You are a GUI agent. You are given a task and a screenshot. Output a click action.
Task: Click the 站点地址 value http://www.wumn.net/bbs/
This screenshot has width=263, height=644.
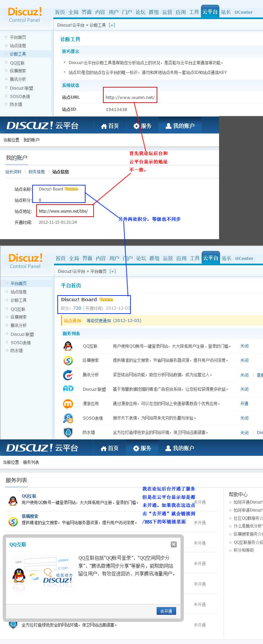pyautogui.click(x=63, y=211)
